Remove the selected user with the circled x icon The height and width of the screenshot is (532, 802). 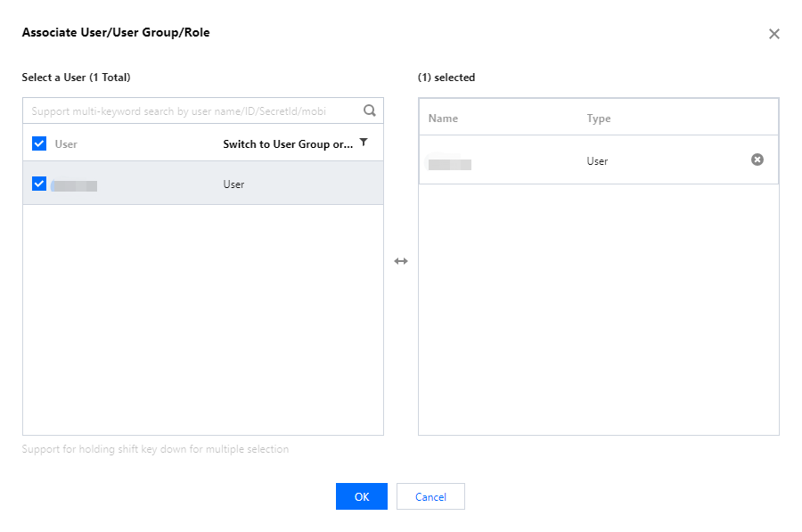(x=757, y=160)
